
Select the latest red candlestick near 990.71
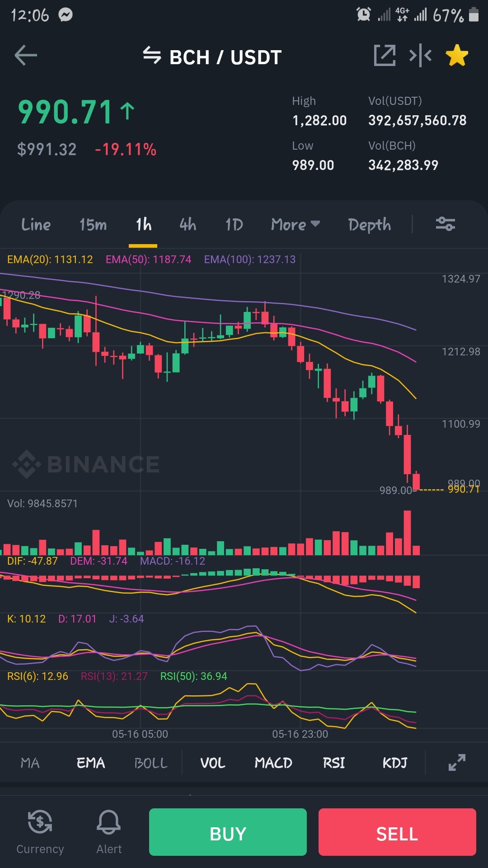point(416,481)
